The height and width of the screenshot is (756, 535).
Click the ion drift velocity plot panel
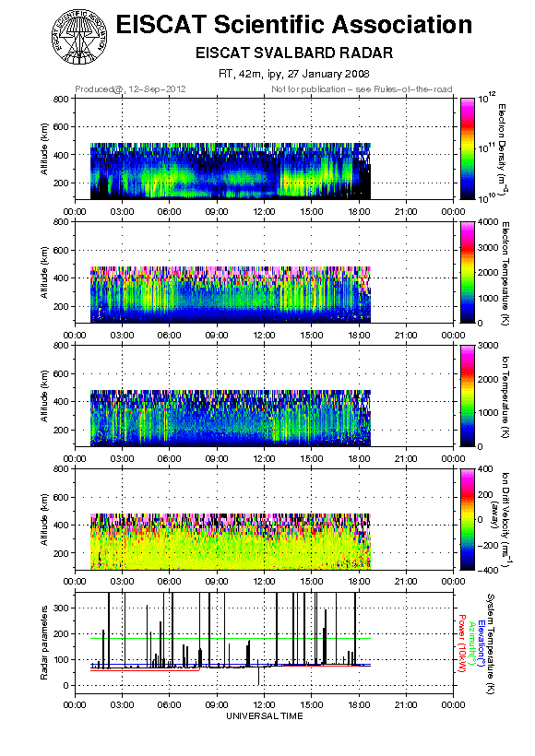click(x=264, y=519)
